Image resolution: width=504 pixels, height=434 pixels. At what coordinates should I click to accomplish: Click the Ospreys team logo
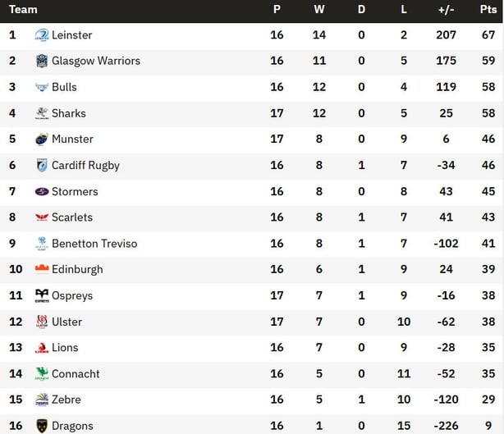(x=42, y=295)
